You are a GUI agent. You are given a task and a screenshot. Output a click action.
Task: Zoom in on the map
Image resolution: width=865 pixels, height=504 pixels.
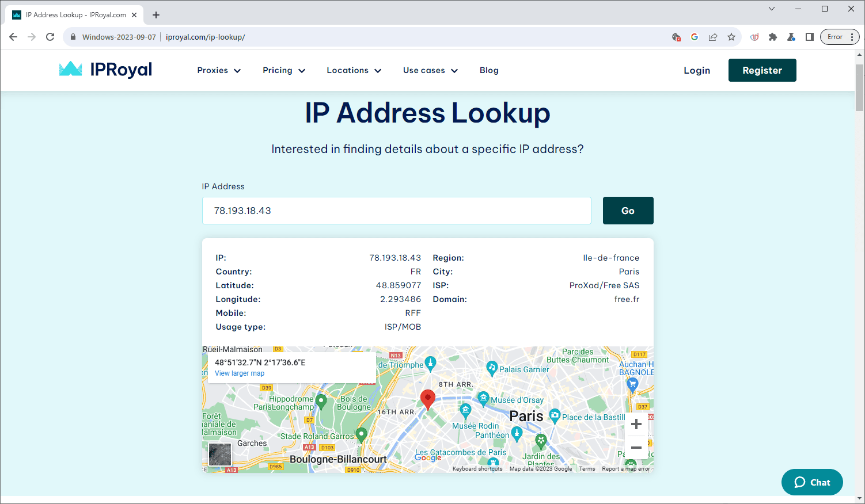pos(636,425)
